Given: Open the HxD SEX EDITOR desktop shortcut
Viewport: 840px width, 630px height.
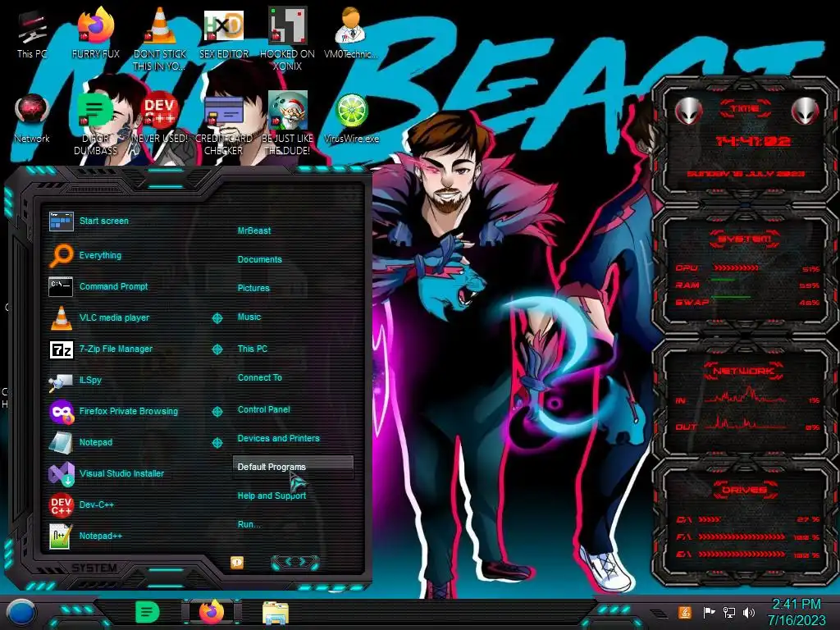Looking at the screenshot, I should point(224,35).
